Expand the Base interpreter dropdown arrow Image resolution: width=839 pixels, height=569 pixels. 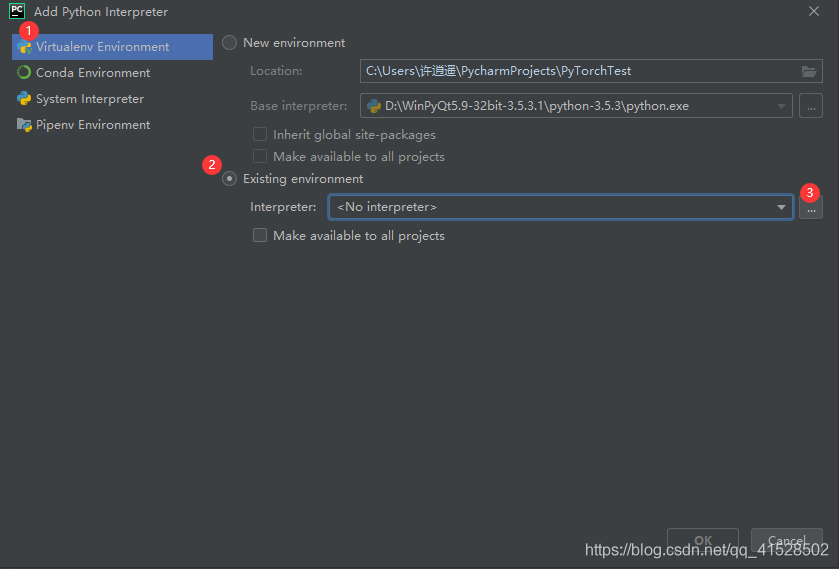click(x=781, y=106)
